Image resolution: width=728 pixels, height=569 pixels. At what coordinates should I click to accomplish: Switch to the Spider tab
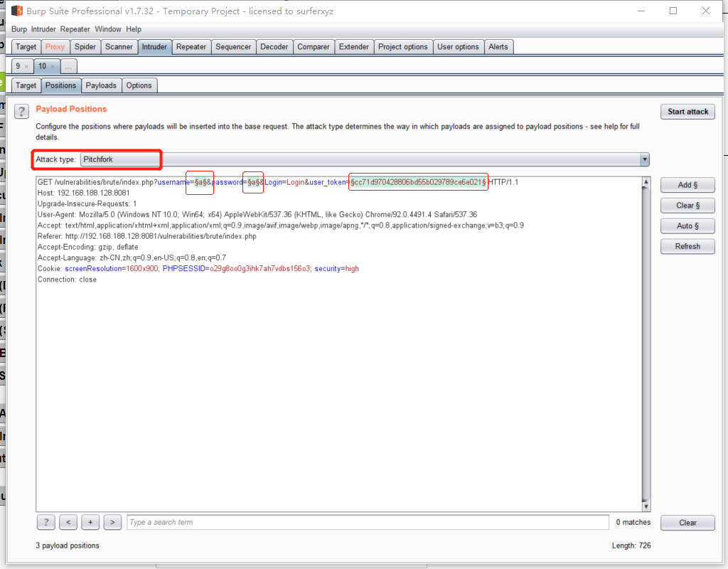(85, 47)
